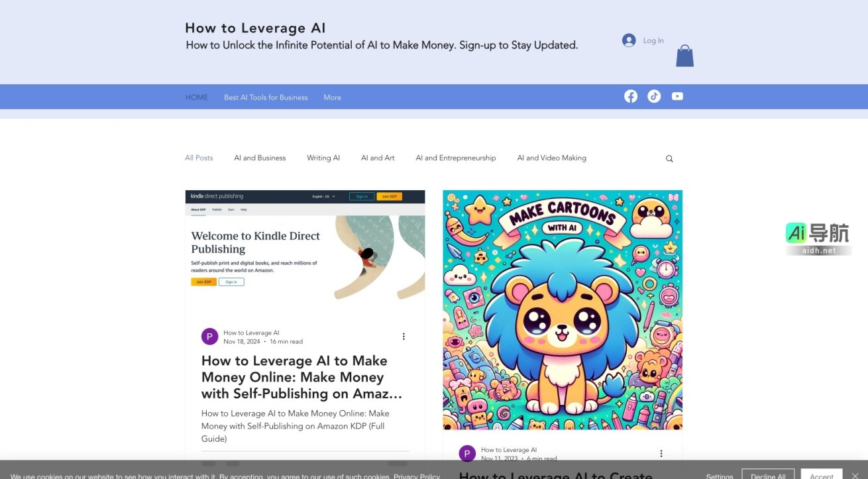Open blog search with the magnifier icon
This screenshot has width=868, height=479.
(669, 158)
